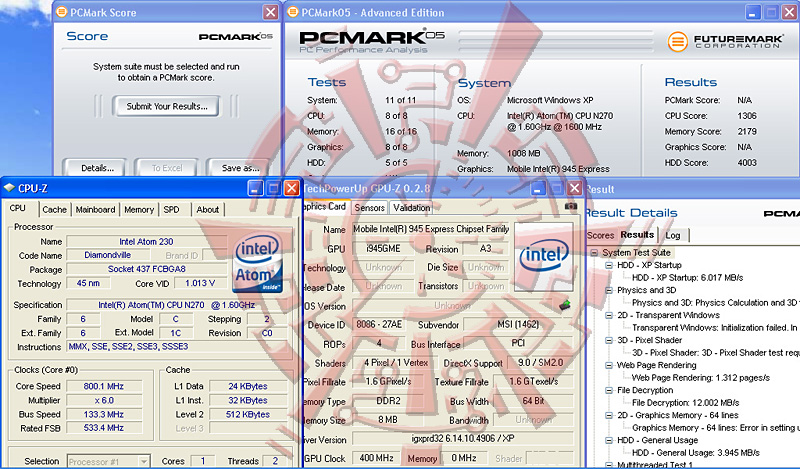This screenshot has width=800, height=469.
Task: Switch to the Scores tab in Result Details
Action: click(x=601, y=235)
